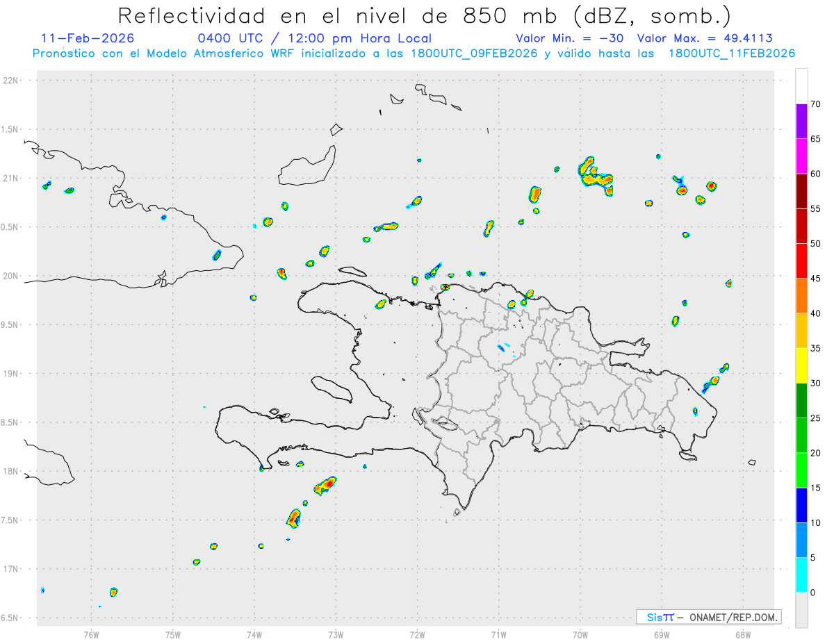Click the colorbar tick label '30'
The image size is (834, 644).
[x=816, y=383]
